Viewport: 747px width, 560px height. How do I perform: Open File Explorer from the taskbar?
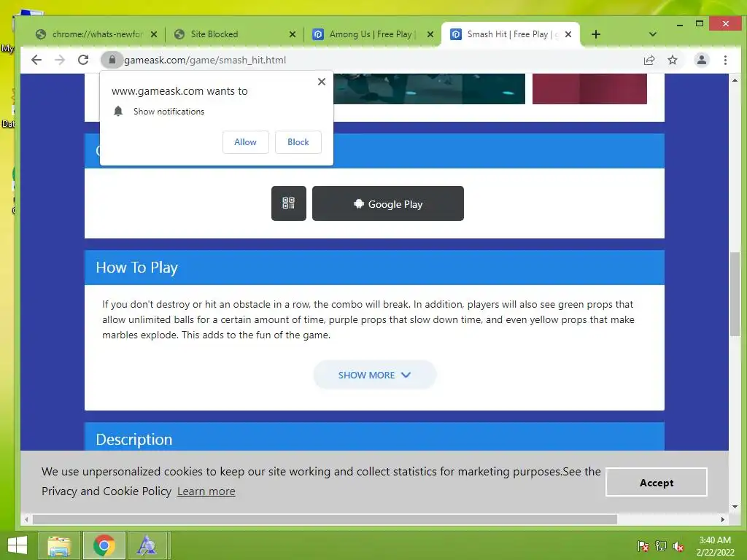59,545
